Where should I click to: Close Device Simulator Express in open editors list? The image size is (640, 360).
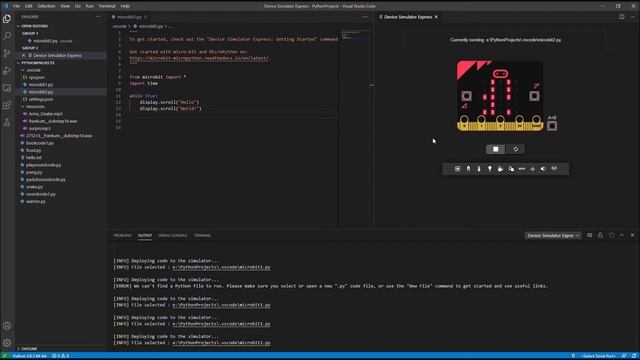tap(24, 56)
